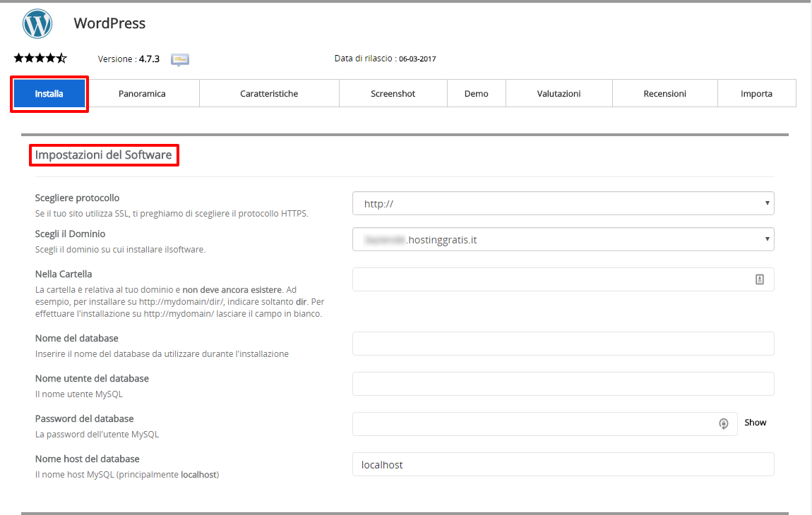Viewport: 812px width, 515px height.
Task: Click the Password del database field
Action: [545, 424]
